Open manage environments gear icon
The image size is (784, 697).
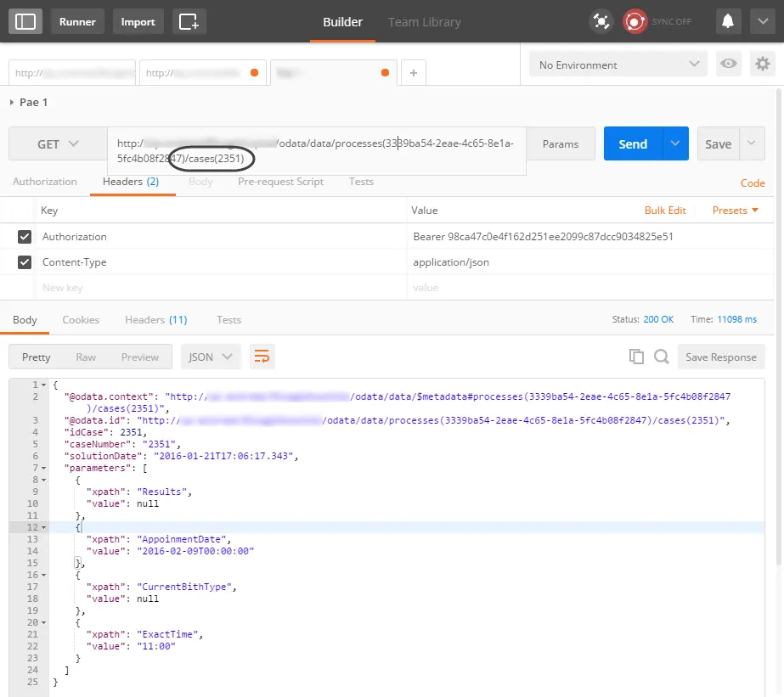click(x=763, y=64)
